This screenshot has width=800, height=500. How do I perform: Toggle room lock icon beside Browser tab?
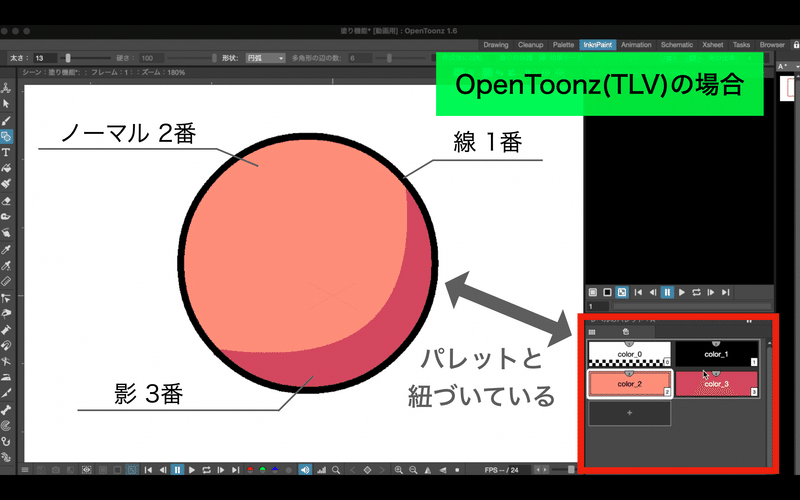[x=795, y=45]
